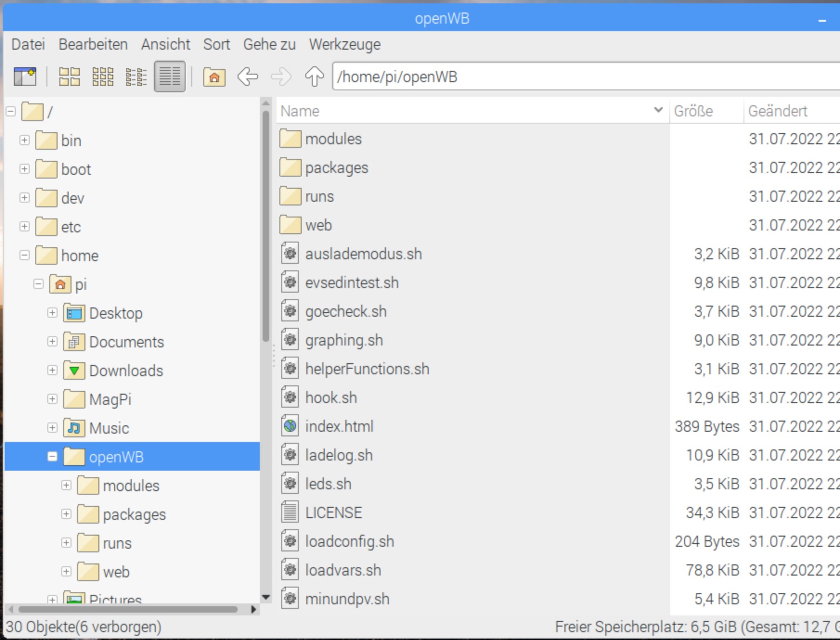Open the Ansicht menu
The height and width of the screenshot is (640, 840).
pyautogui.click(x=165, y=45)
